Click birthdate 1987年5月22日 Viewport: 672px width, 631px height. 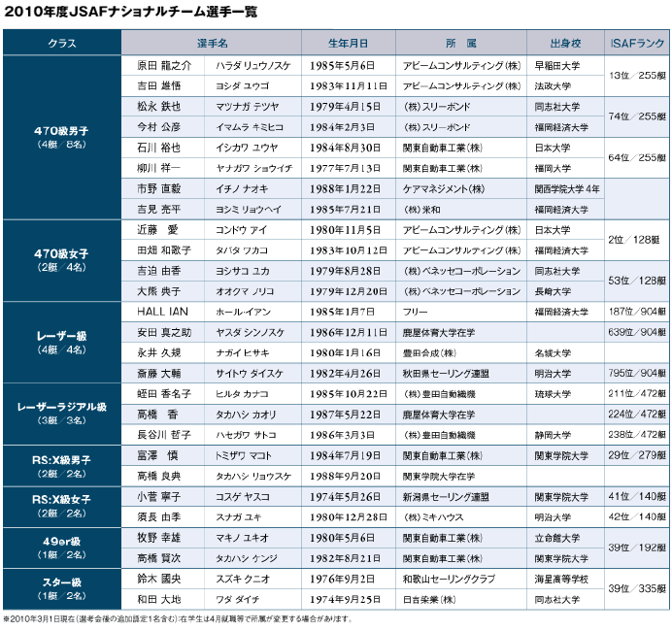tap(346, 415)
